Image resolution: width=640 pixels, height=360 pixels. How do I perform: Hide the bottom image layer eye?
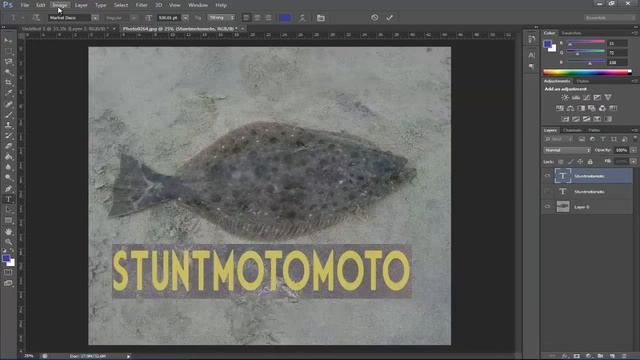[547, 207]
